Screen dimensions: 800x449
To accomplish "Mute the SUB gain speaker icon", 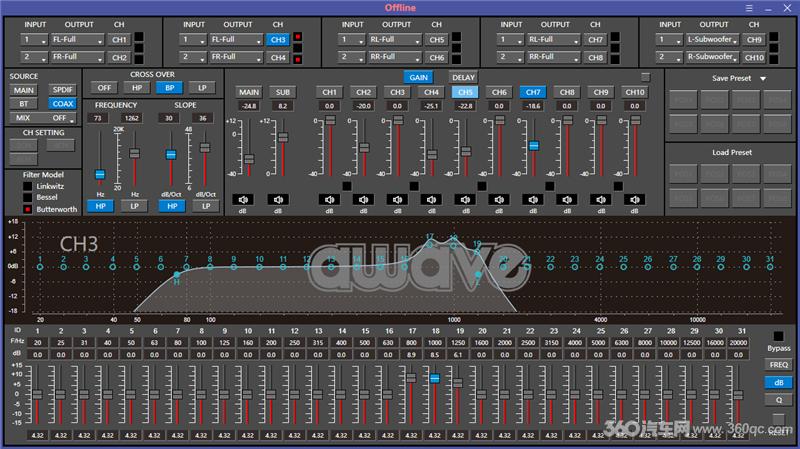I will 278,199.
